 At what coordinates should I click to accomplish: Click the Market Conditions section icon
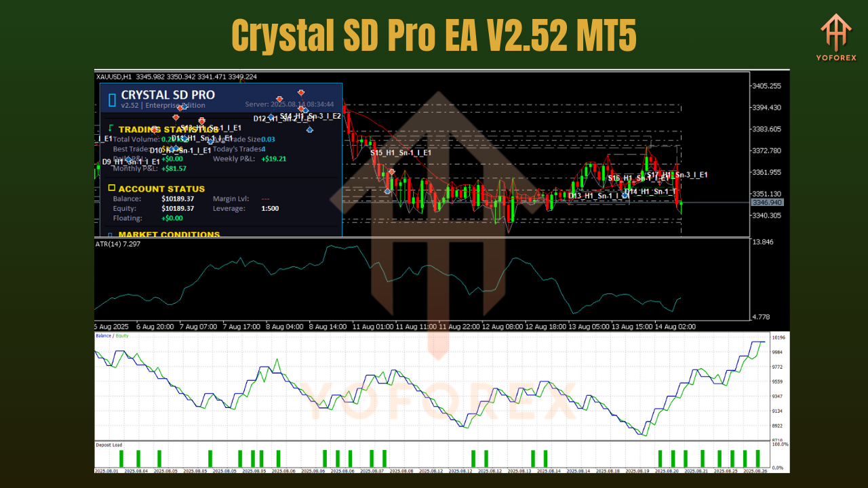[x=111, y=234]
